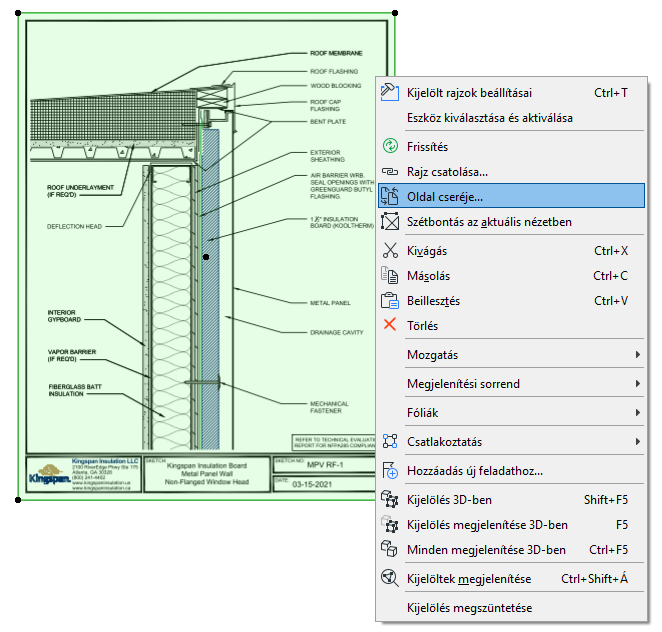
Task: Choose Eszköz kiválasztása és aktiválása
Action: 489,118
